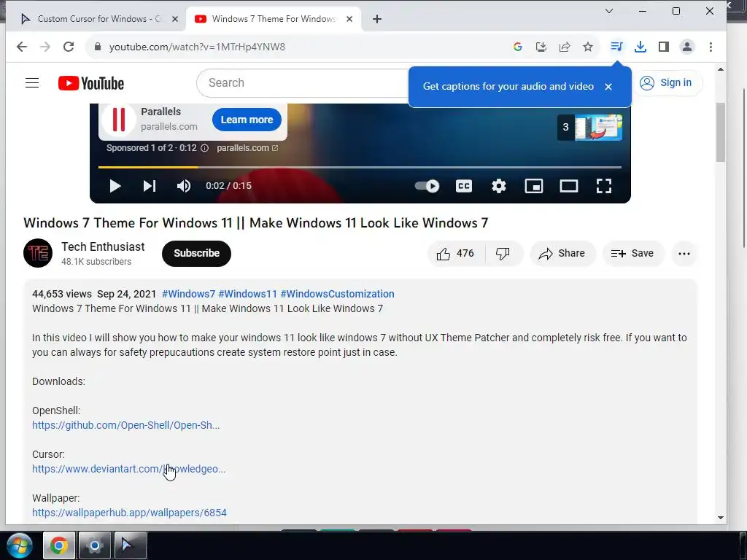
Task: Toggle the autoplay switch
Action: pos(427,186)
